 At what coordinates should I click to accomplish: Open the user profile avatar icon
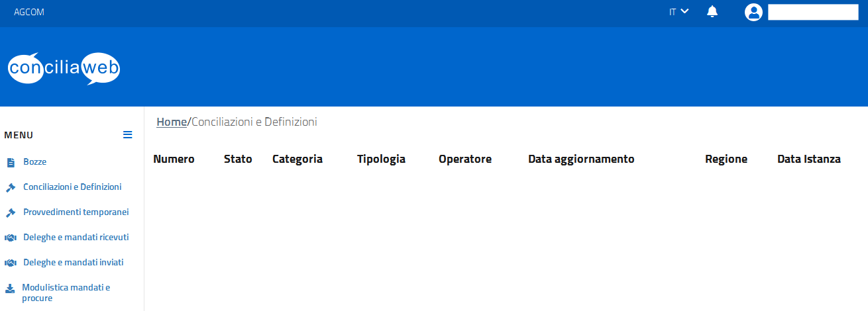753,12
